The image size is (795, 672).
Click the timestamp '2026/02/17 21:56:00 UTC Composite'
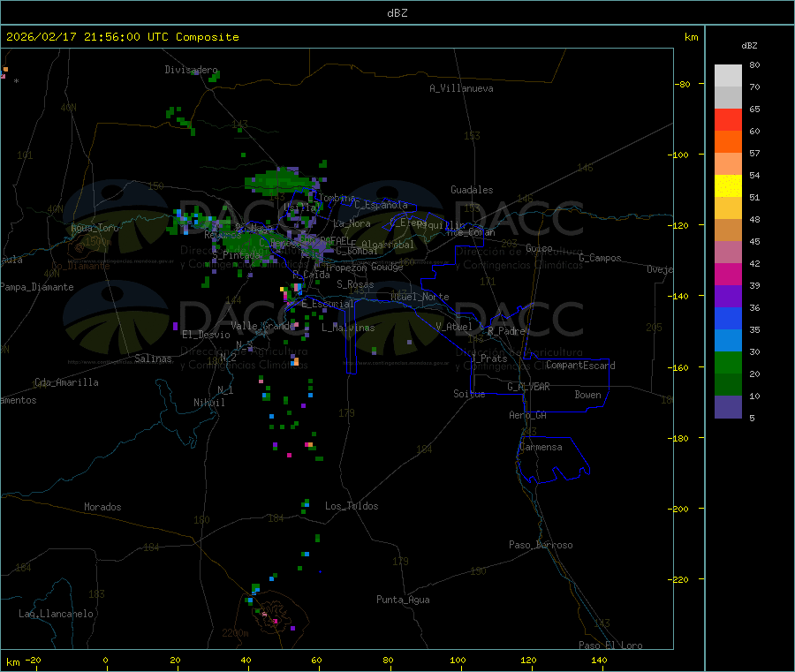point(122,37)
